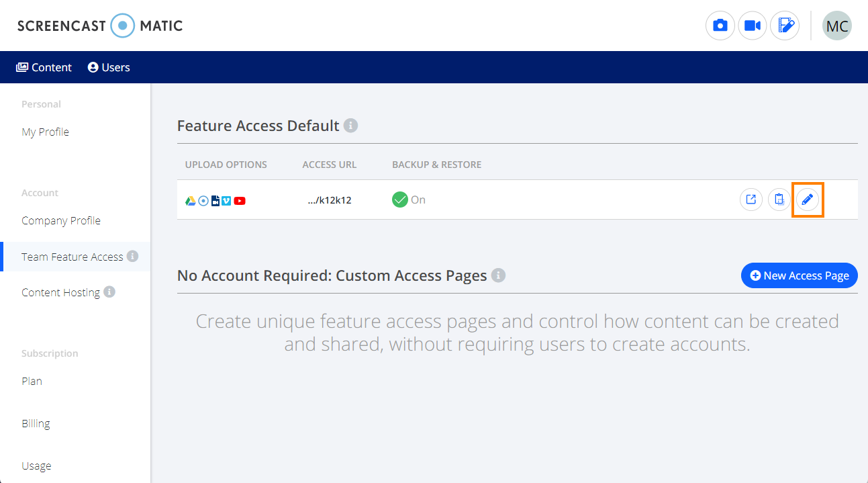868x483 pixels.
Task: Open the Usage page
Action: [x=36, y=466]
